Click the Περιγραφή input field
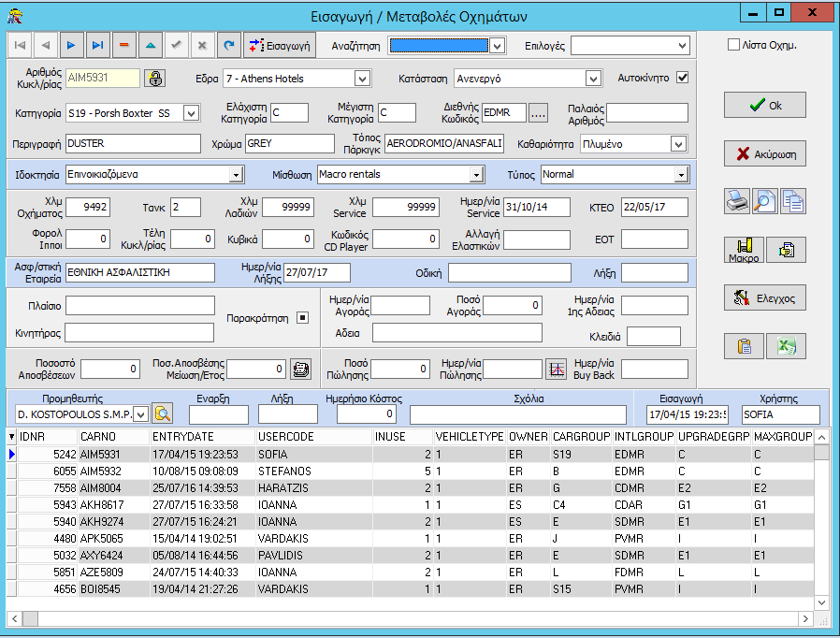This screenshot has height=638, width=840. 133,144
